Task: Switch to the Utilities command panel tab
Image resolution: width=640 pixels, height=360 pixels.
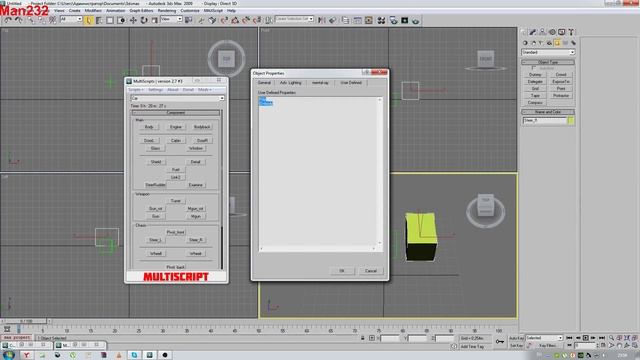Action: click(x=571, y=32)
